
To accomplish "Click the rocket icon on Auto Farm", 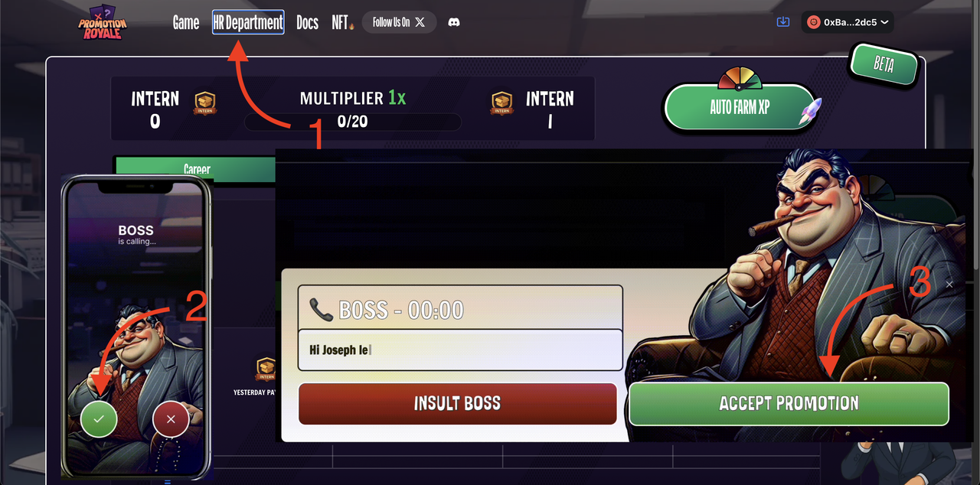I will click(x=810, y=110).
